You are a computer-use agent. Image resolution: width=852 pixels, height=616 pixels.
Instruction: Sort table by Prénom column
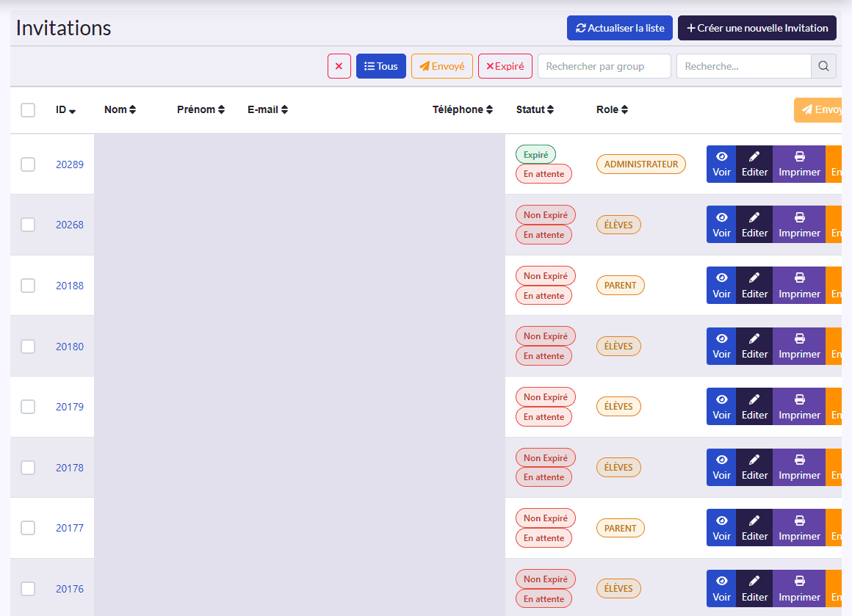coord(201,109)
